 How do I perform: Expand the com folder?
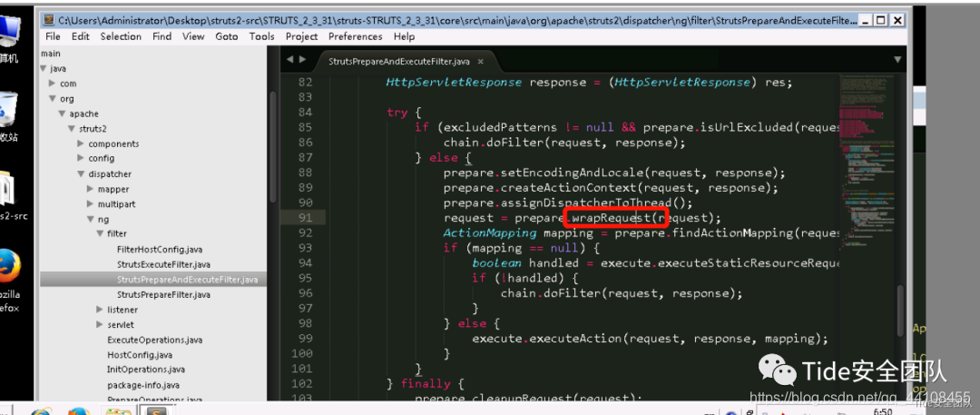(x=53, y=84)
